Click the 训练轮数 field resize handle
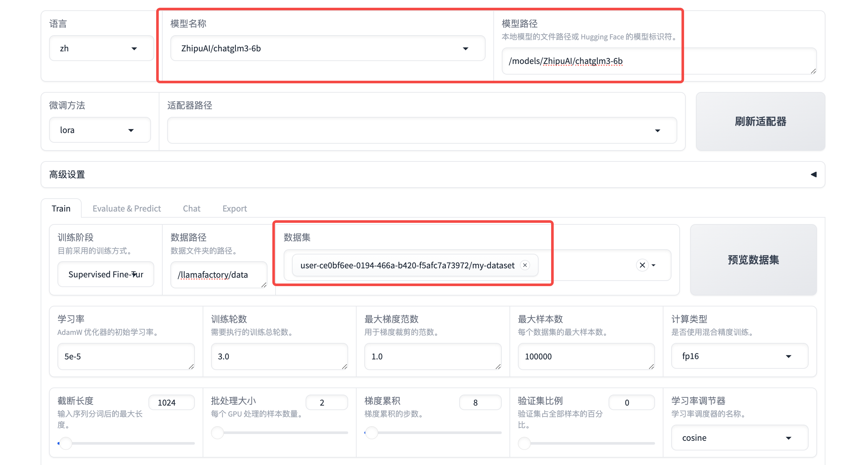 click(344, 367)
